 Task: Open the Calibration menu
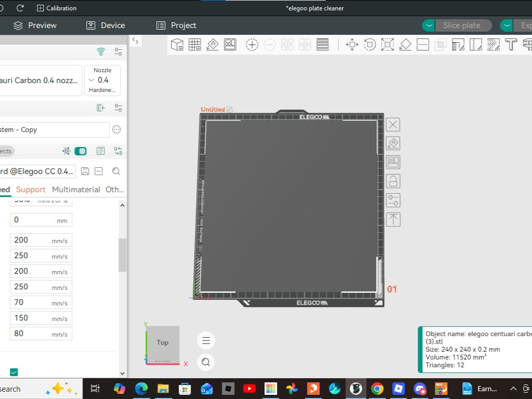pyautogui.click(x=56, y=8)
